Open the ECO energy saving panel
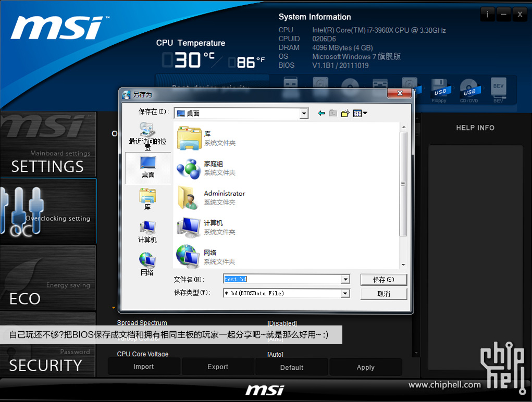 pyautogui.click(x=48, y=278)
